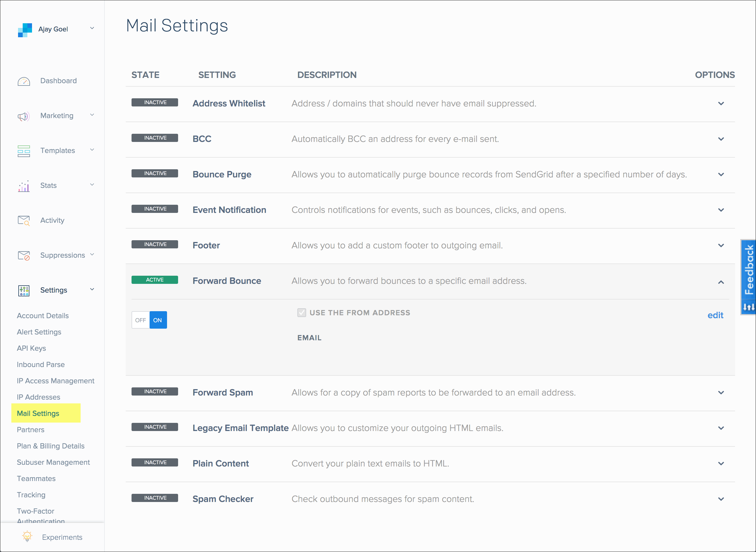
Task: Open Templates using its sidebar icon
Action: click(23, 151)
